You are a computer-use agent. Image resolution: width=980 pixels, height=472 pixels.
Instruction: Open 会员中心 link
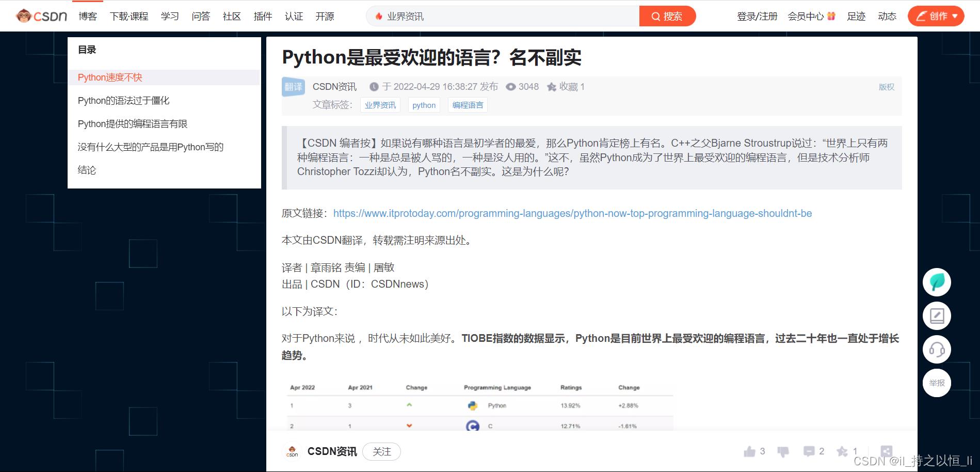point(806,17)
